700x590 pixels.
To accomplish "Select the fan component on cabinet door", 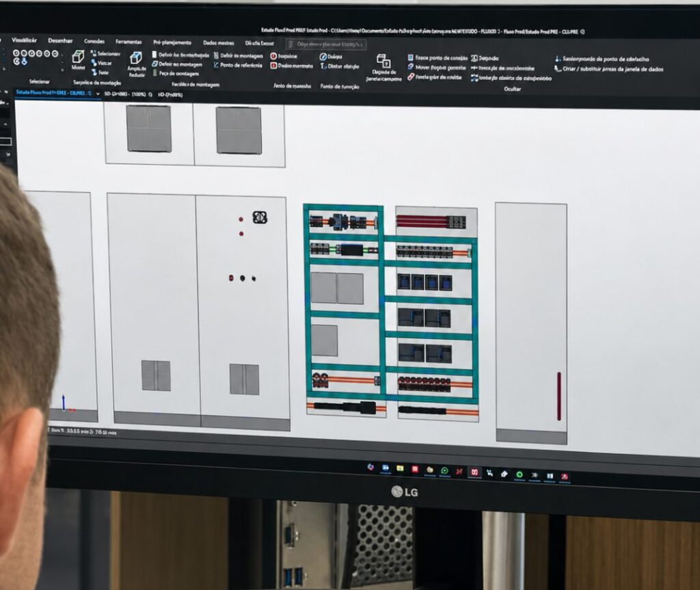I will (x=260, y=217).
